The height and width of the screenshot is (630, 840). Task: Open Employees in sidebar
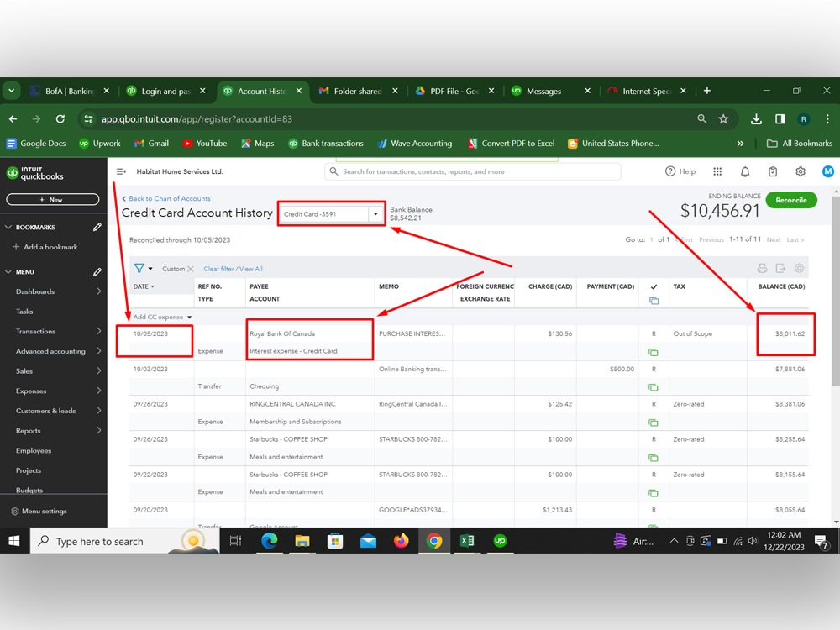click(x=34, y=450)
